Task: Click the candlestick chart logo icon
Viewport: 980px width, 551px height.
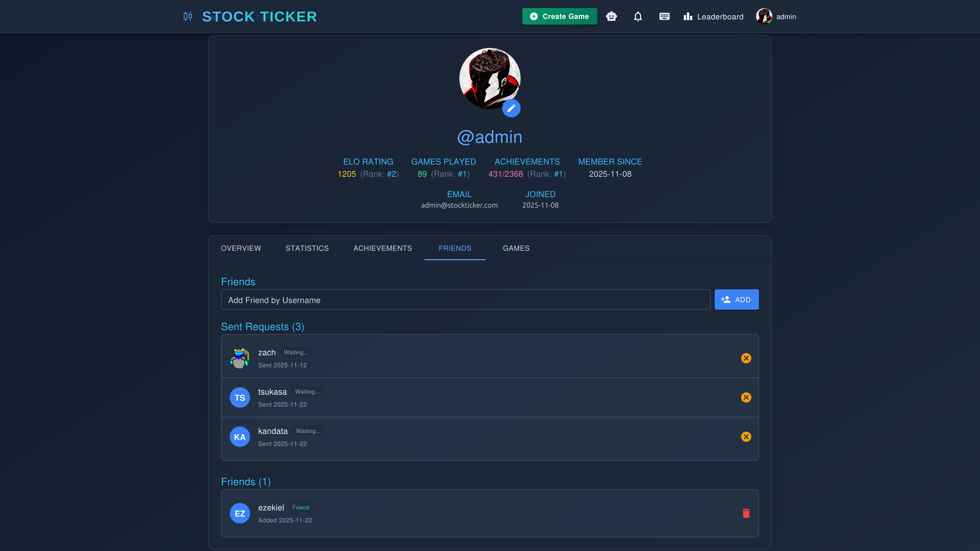Action: (188, 16)
